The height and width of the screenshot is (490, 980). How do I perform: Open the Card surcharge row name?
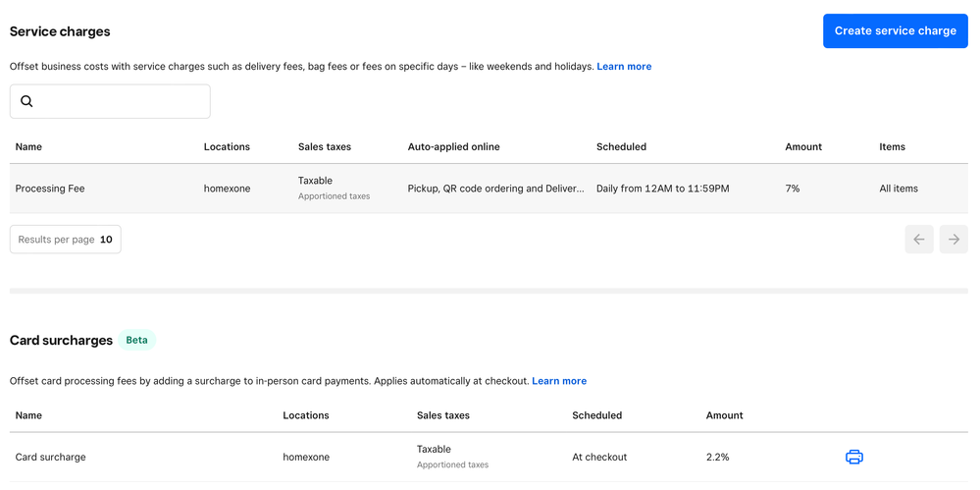point(51,458)
